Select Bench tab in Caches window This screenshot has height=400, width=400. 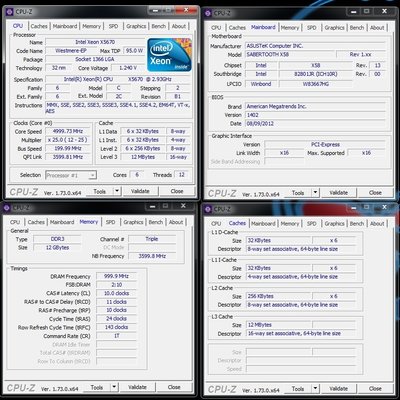357,223
